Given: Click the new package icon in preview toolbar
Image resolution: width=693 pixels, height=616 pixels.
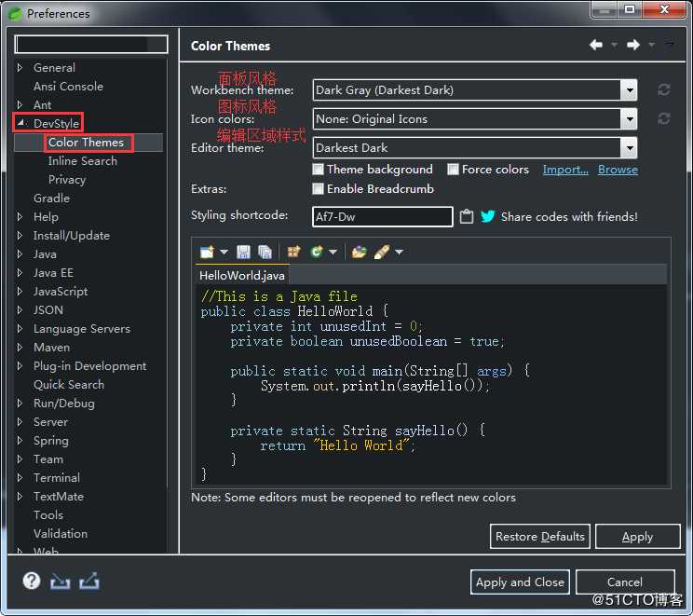Looking at the screenshot, I should 294,252.
